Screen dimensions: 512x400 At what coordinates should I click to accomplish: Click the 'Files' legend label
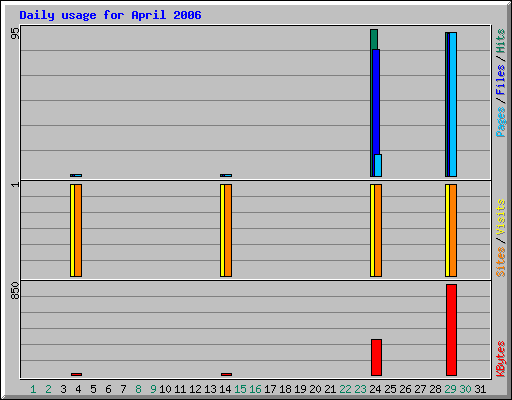[500, 79]
